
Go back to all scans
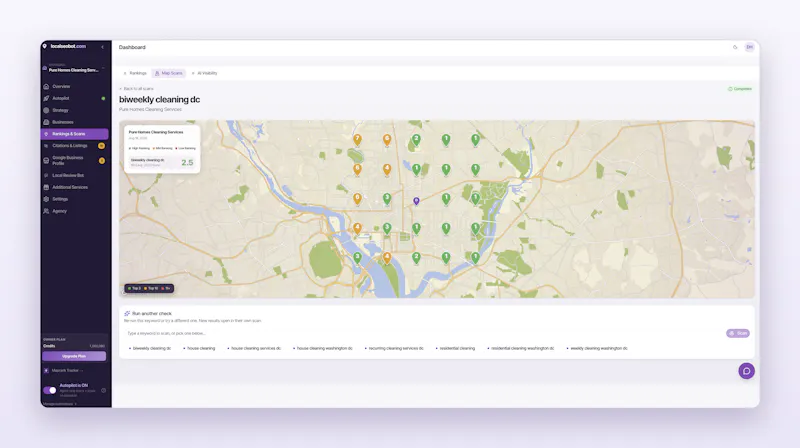pos(136,89)
